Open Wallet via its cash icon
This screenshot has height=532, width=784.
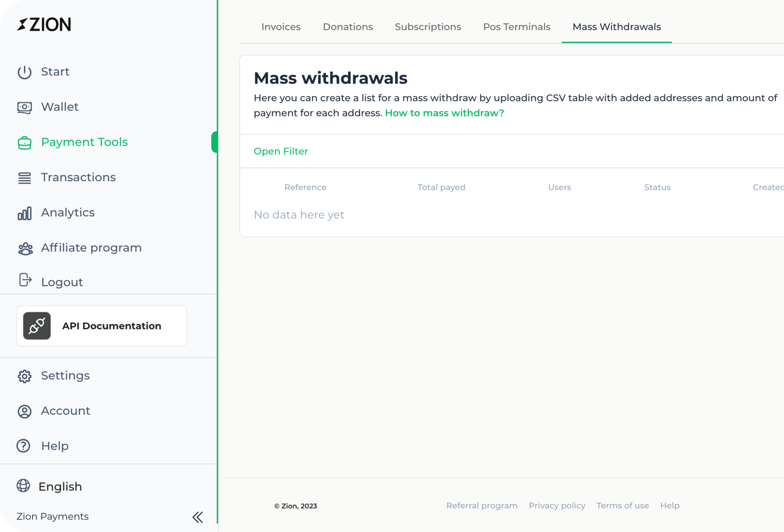coord(24,107)
